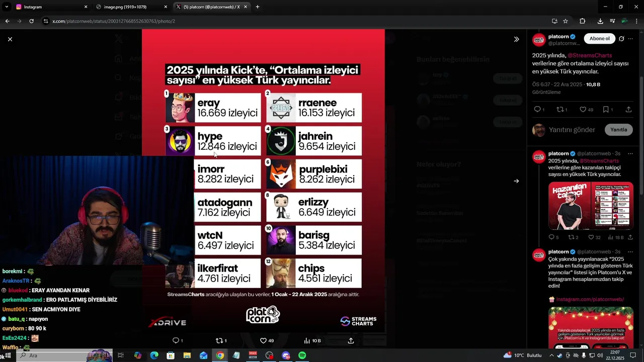Click reply icon on the kazanılan takipçi post
This screenshot has height=362, width=644.
tap(551, 237)
